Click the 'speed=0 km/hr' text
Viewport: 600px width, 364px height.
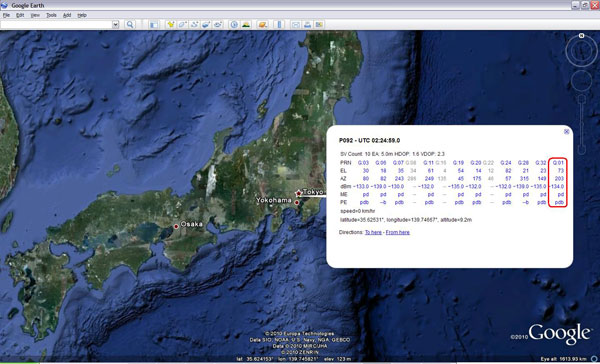[x=358, y=211]
